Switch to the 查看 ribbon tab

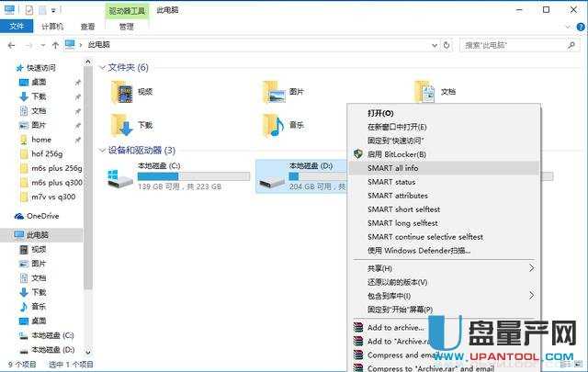(x=87, y=27)
